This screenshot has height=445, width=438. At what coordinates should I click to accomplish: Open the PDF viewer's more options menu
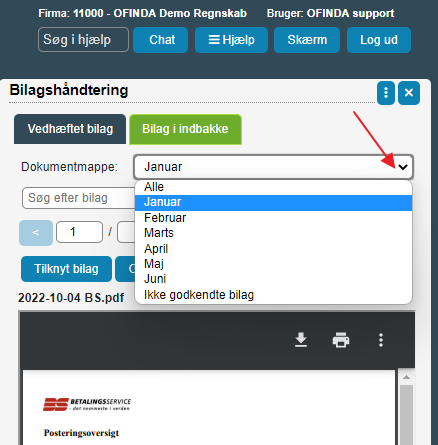pos(381,340)
